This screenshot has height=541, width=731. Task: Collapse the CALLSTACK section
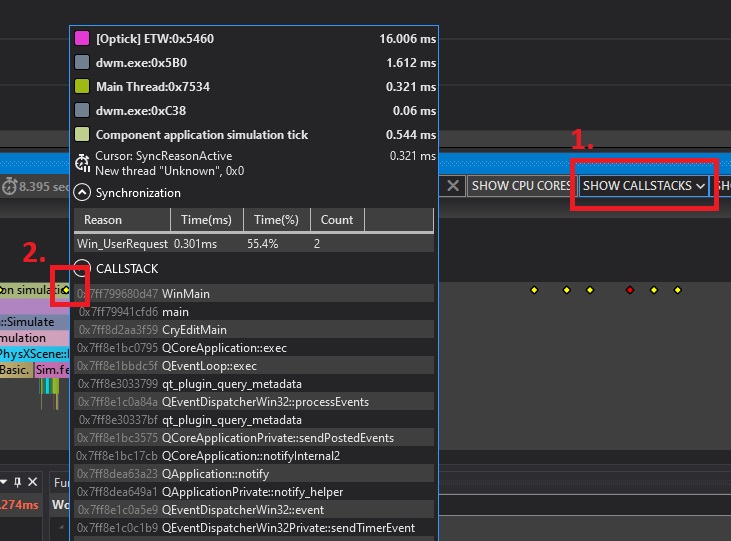point(83,269)
